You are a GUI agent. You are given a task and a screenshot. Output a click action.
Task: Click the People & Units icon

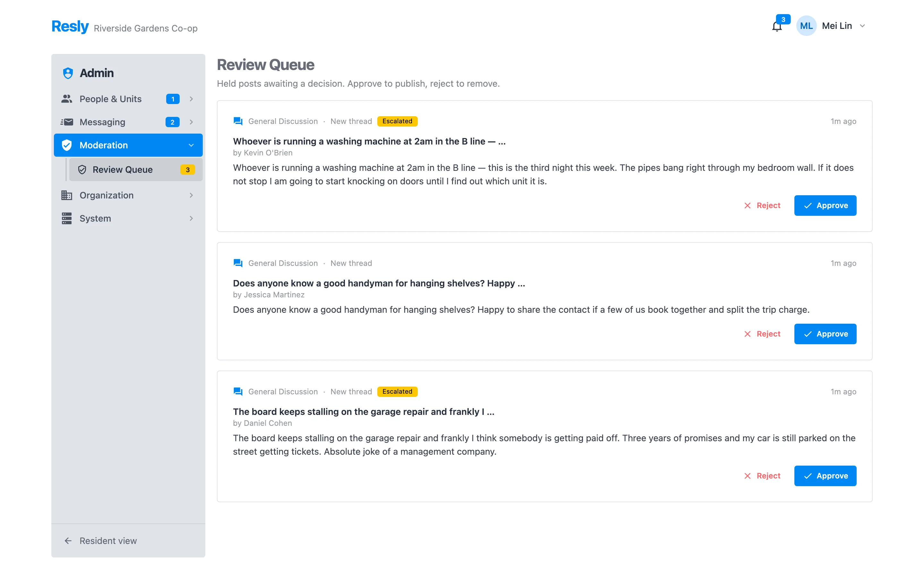coord(67,99)
